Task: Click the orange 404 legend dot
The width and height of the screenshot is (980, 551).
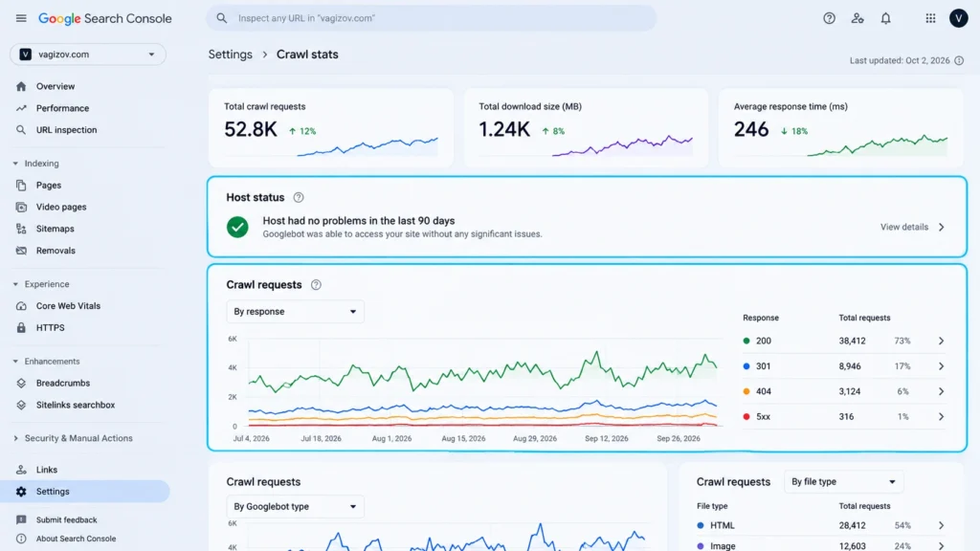Action: [746, 391]
